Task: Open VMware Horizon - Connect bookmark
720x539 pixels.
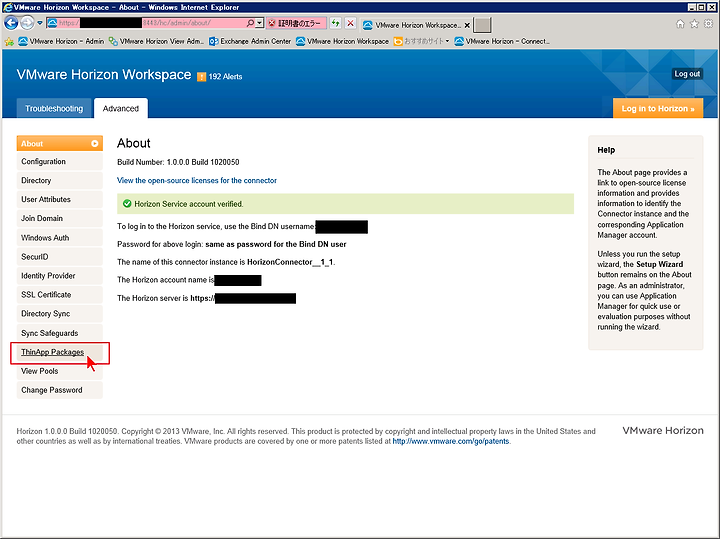Action: tap(502, 41)
